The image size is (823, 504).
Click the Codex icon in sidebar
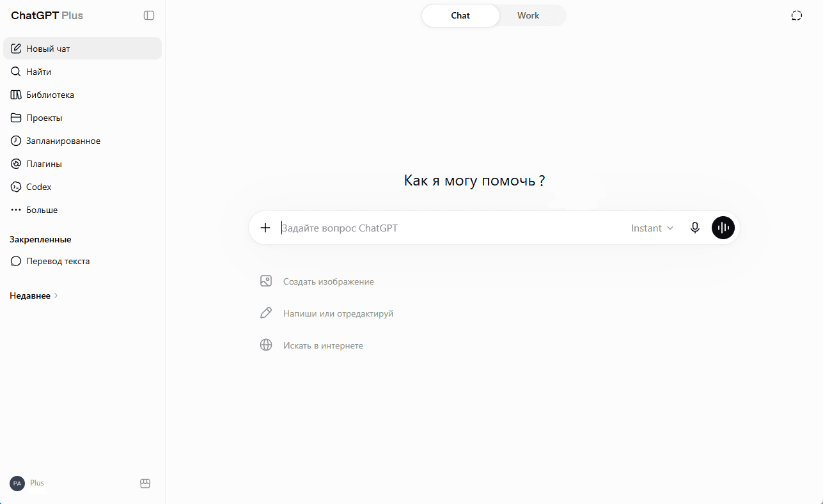coord(16,187)
